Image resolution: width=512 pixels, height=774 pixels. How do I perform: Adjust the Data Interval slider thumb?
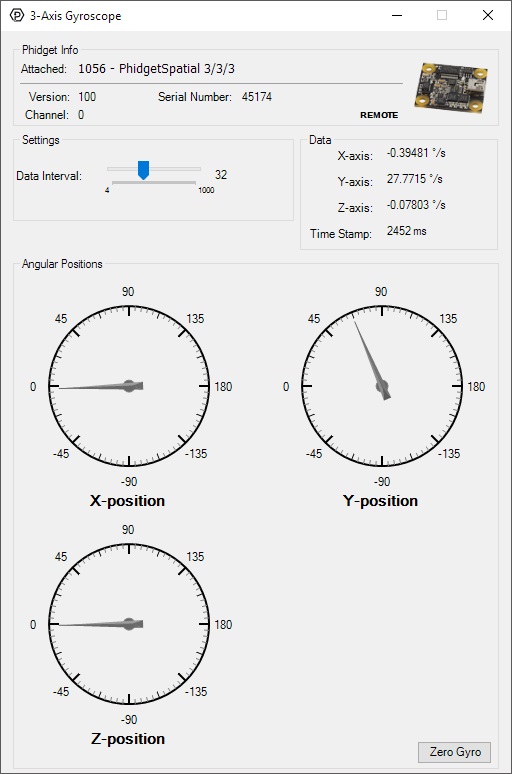(143, 170)
